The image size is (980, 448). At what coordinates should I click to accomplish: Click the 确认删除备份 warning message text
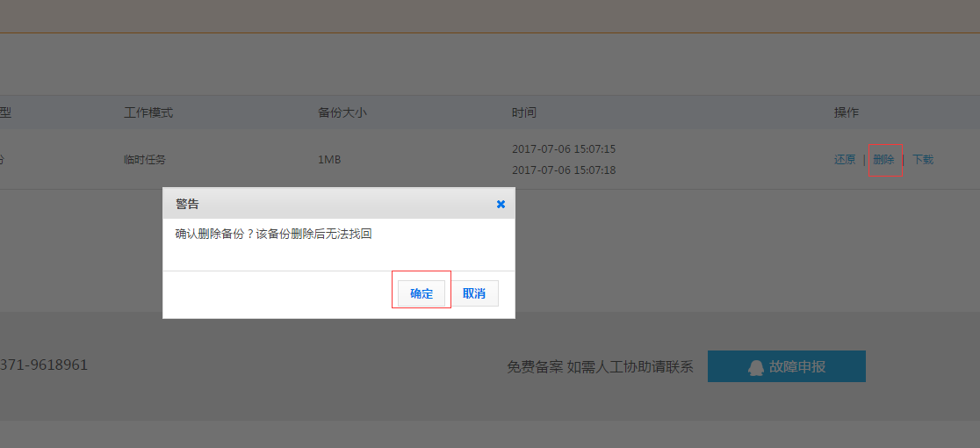(274, 235)
